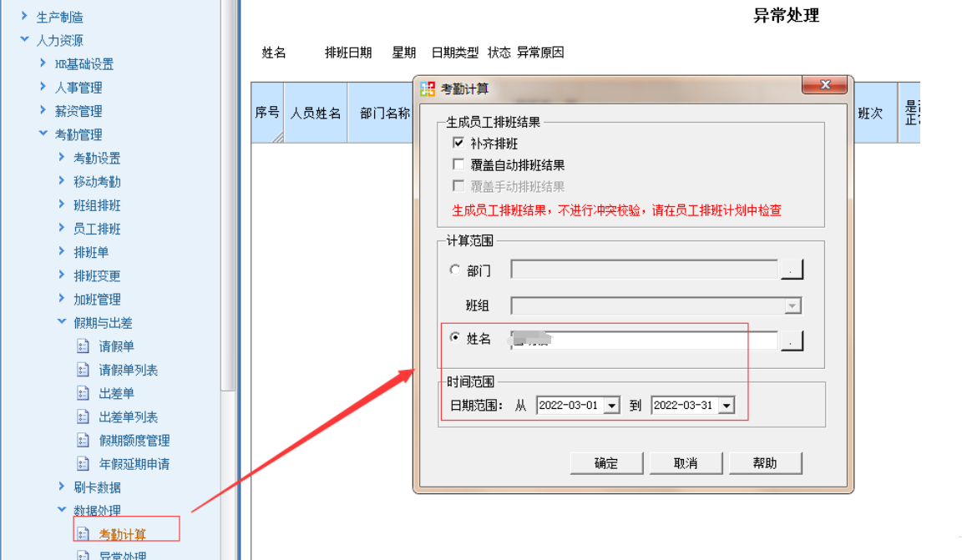Screen dimensions: 962x560
Task: Collapse the 假期与出差 tree node
Action: click(x=62, y=322)
